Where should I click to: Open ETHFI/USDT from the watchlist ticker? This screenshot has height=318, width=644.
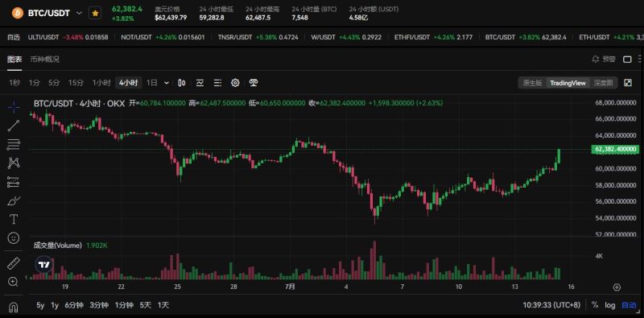(412, 37)
